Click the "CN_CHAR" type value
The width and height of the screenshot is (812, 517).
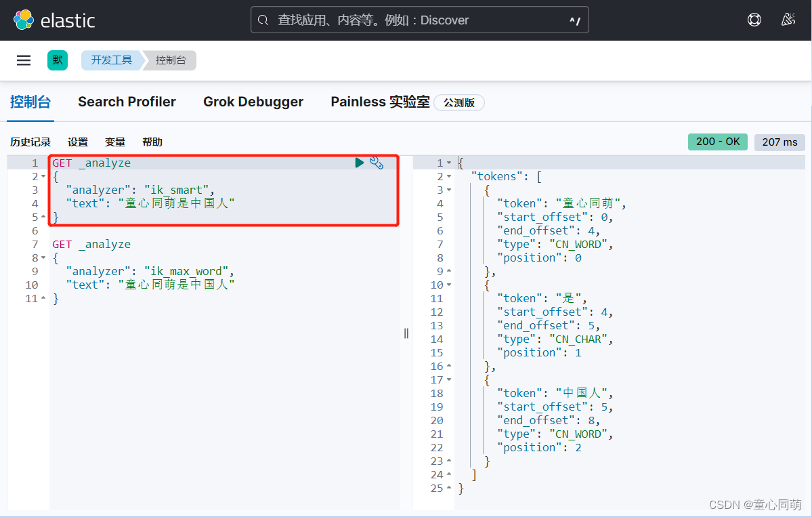pos(578,339)
